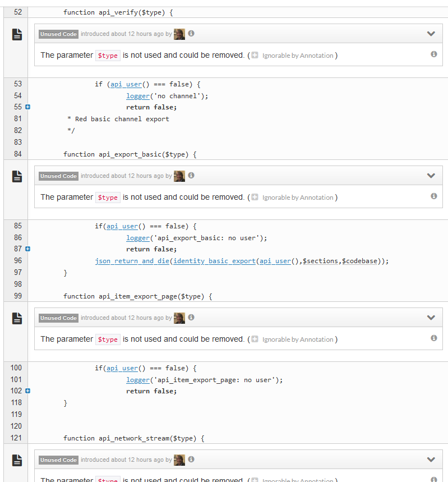The image size is (448, 482).
Task: Expand hidden code lines after line 87
Action: point(27,249)
